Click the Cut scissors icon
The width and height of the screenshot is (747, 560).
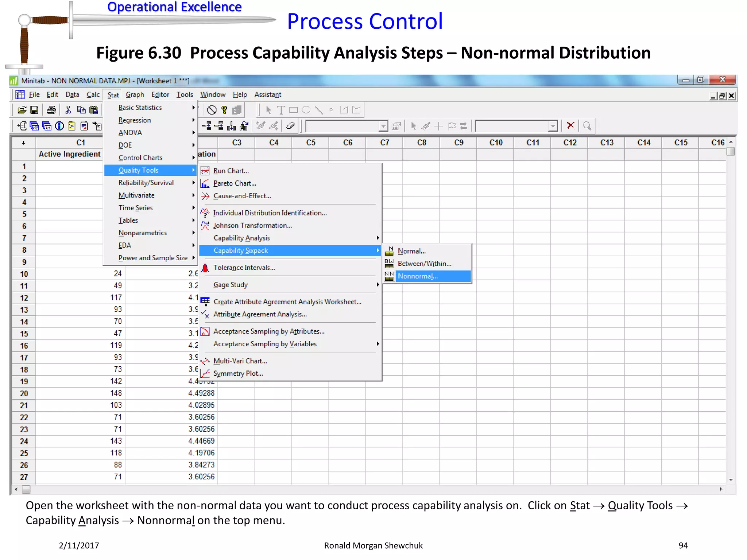pos(68,110)
